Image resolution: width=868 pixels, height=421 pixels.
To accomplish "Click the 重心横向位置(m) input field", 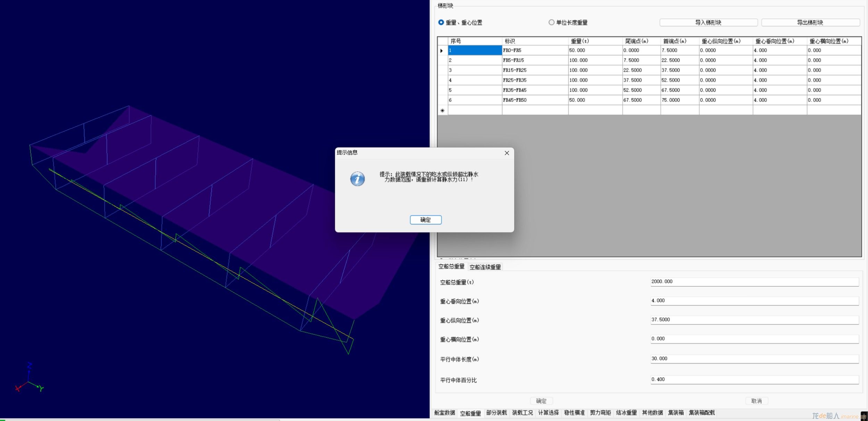I will click(754, 339).
